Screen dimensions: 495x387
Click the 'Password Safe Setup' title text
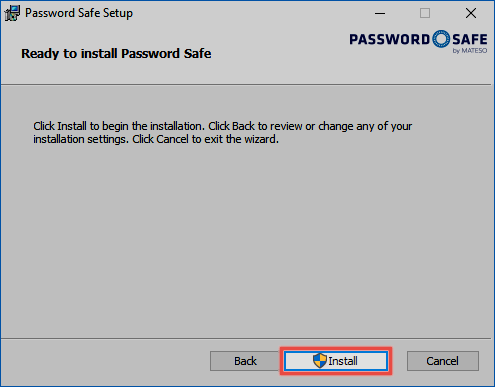(79, 13)
